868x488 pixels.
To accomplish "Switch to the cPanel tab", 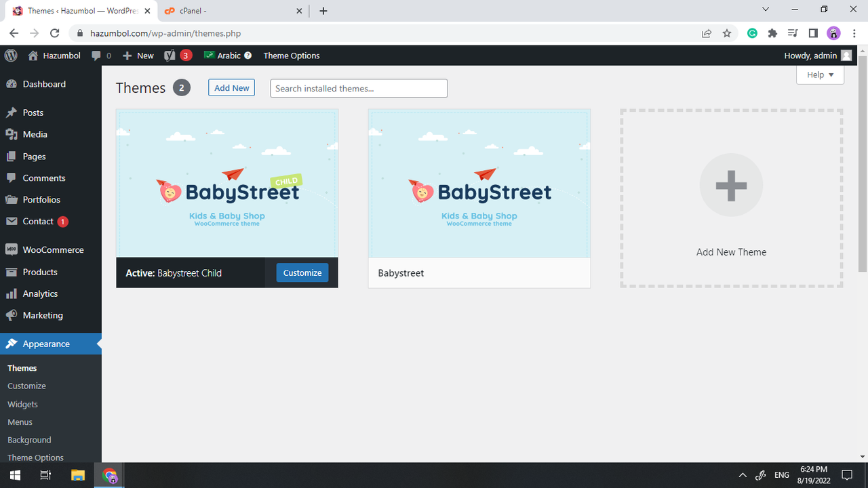I will [233, 11].
